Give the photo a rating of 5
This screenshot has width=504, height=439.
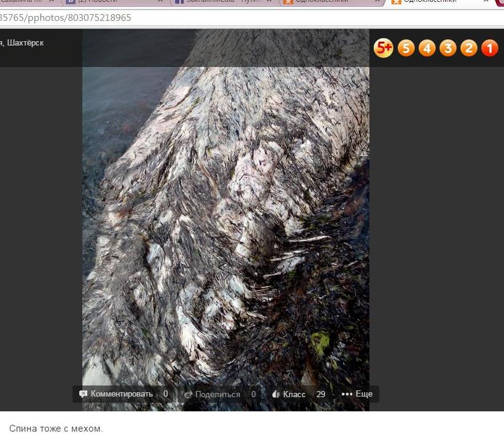(406, 47)
